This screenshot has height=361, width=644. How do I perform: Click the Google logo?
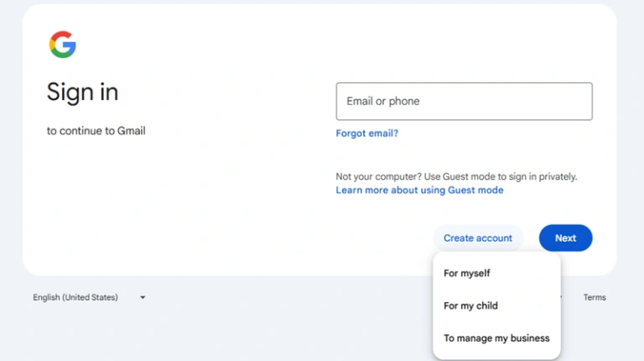(63, 44)
